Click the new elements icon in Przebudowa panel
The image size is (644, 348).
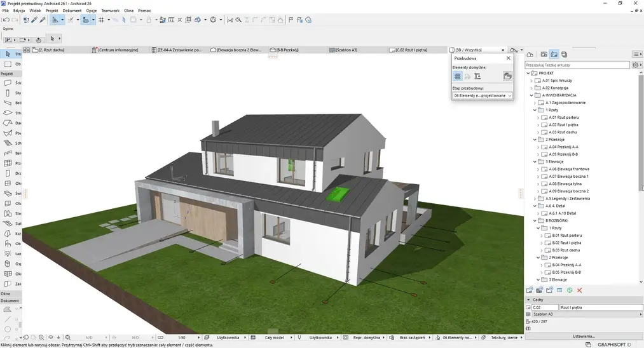(x=477, y=76)
